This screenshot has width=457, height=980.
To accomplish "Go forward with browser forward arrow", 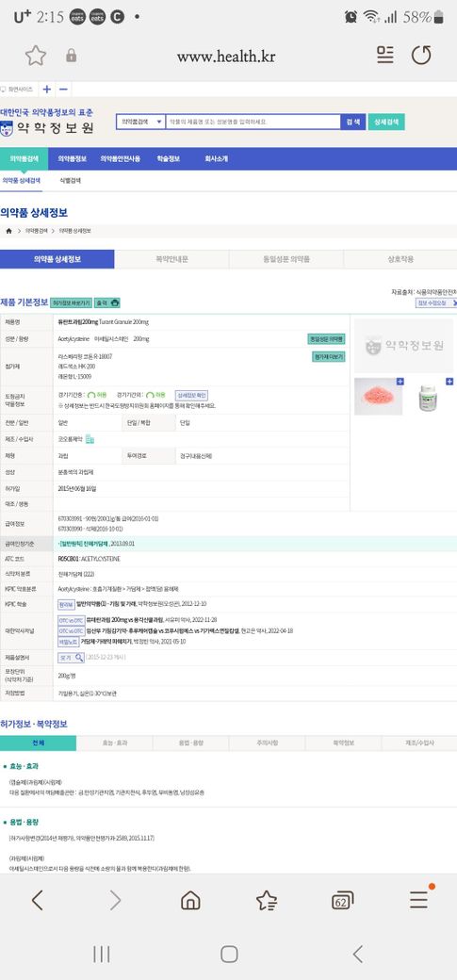I will pyautogui.click(x=115, y=900).
